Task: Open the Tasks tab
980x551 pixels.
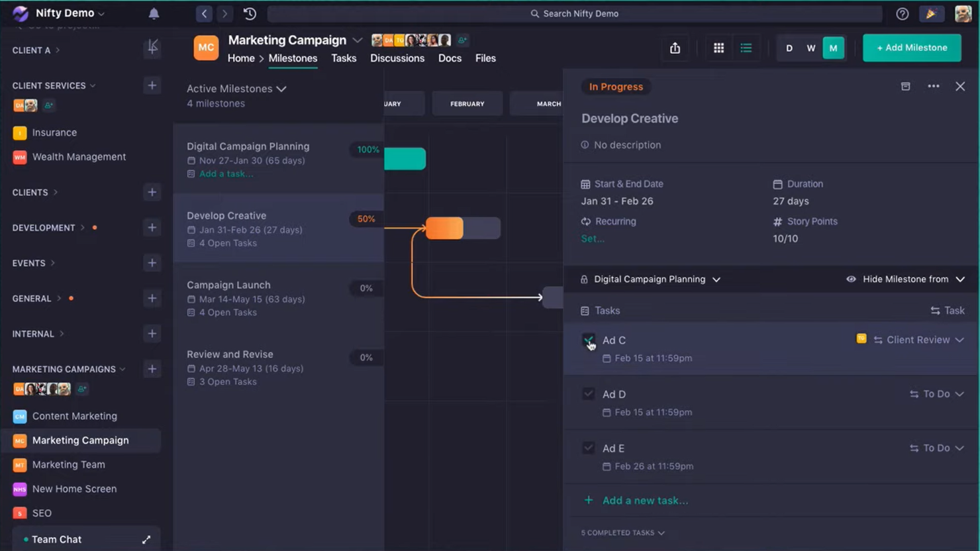Action: [x=344, y=58]
